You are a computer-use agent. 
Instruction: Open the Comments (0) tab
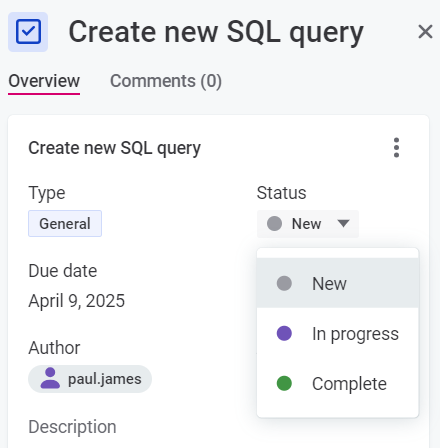[x=166, y=81]
